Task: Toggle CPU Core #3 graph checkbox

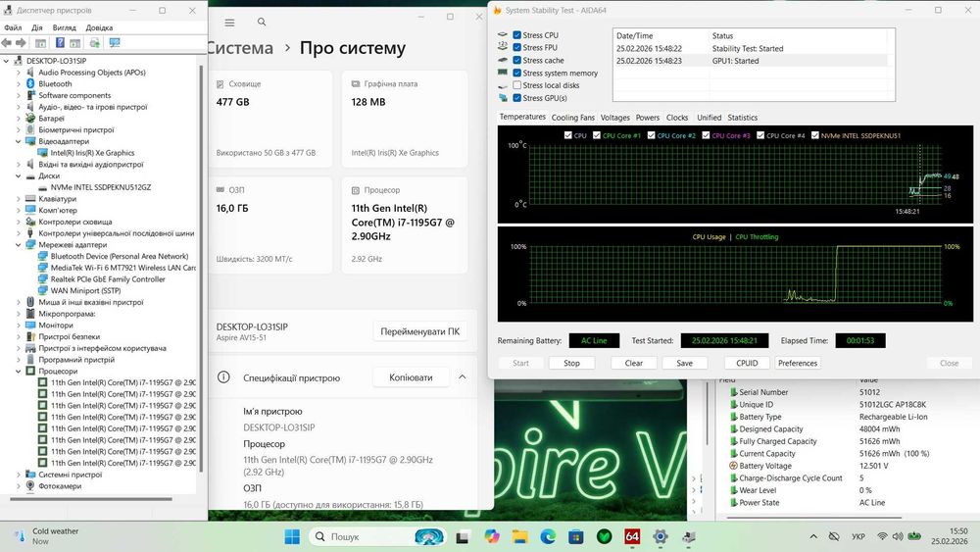Action: coord(706,135)
